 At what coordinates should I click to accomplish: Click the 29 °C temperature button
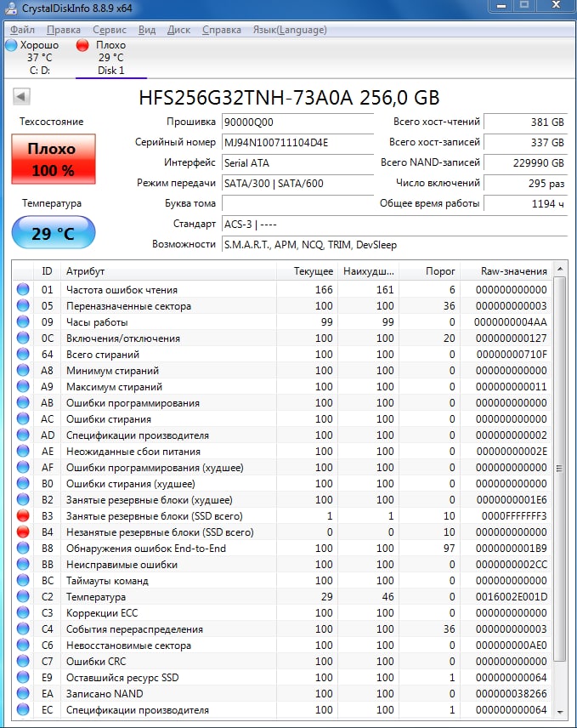(54, 232)
